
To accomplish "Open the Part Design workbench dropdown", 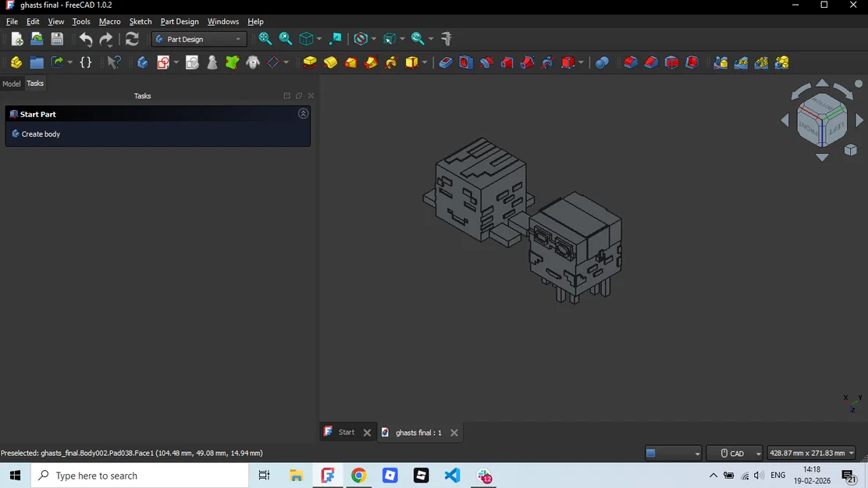I will (x=199, y=39).
